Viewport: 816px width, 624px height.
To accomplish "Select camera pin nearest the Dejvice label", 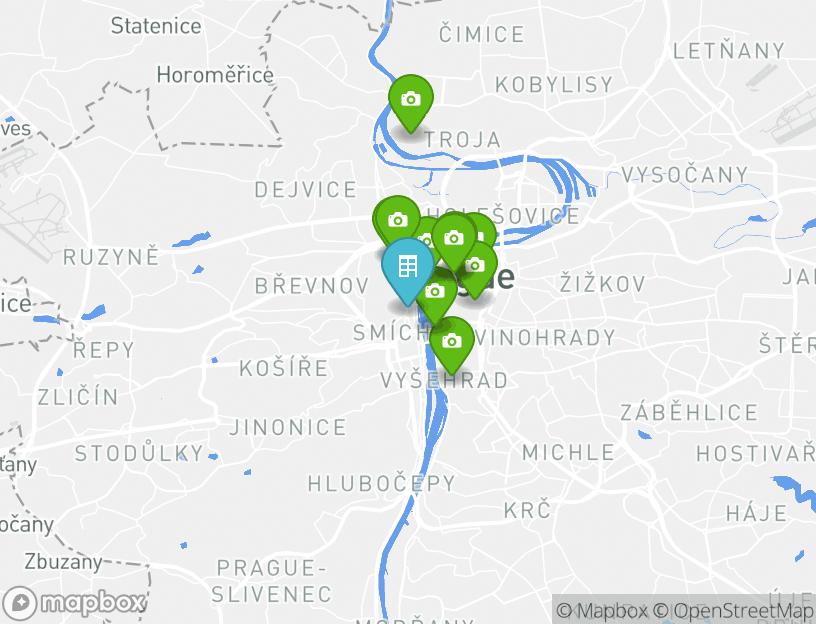I will point(398,223).
